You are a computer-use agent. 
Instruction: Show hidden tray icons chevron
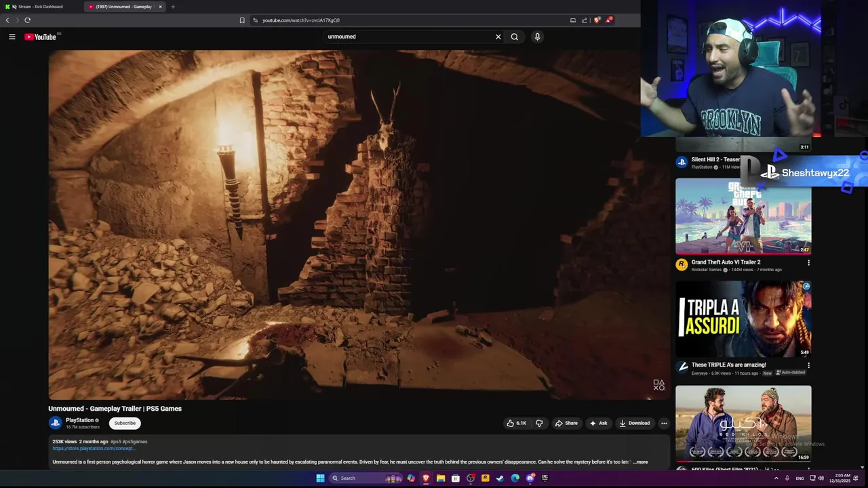776,478
